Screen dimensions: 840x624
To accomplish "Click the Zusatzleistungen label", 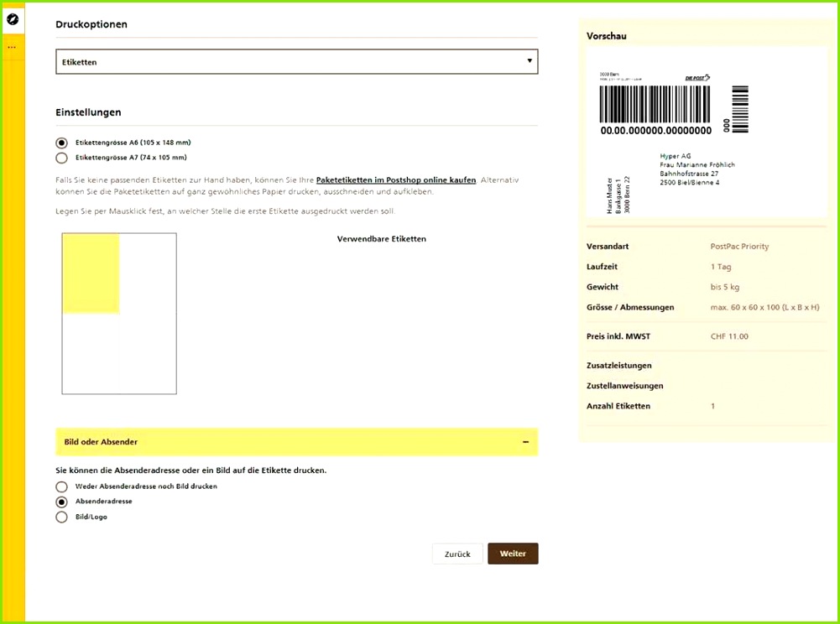I will click(618, 366).
